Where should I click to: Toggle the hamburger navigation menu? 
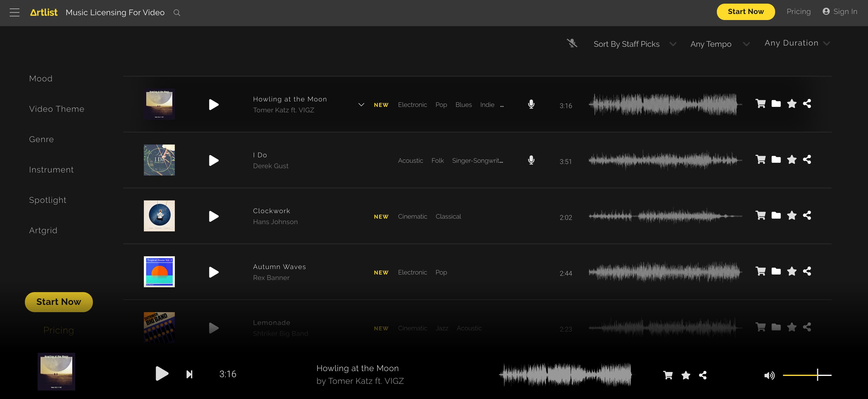click(x=15, y=12)
